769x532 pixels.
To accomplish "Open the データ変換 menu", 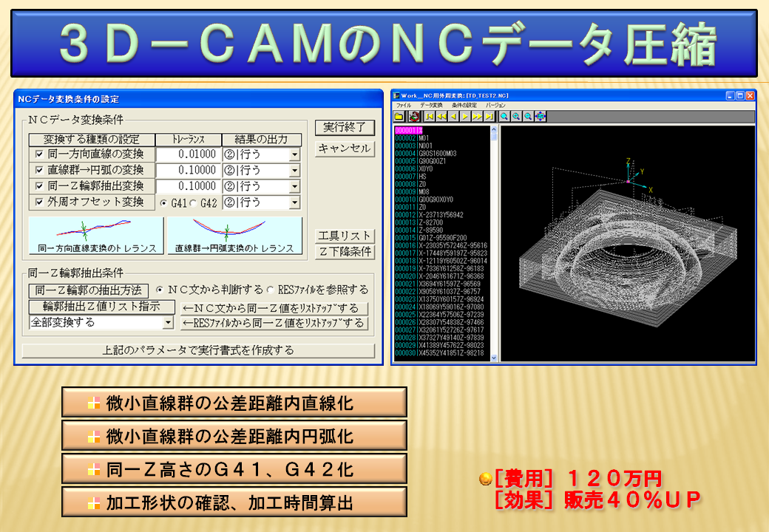I will pos(431,106).
